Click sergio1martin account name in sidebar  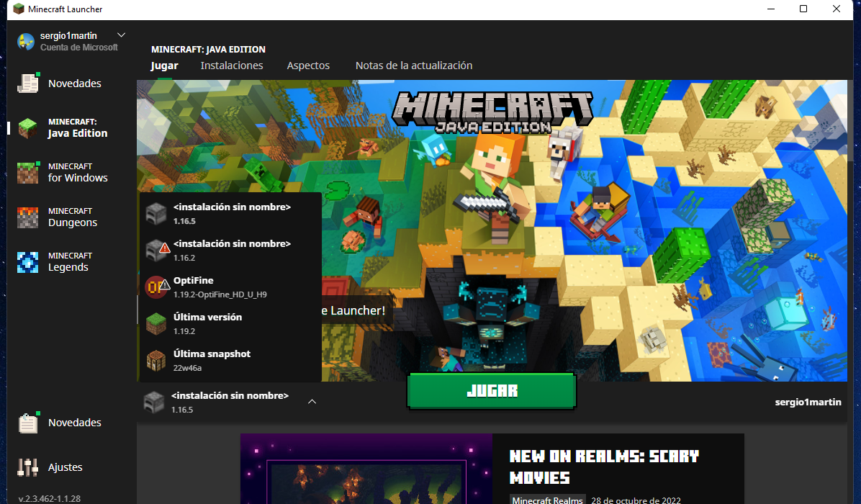[68, 36]
